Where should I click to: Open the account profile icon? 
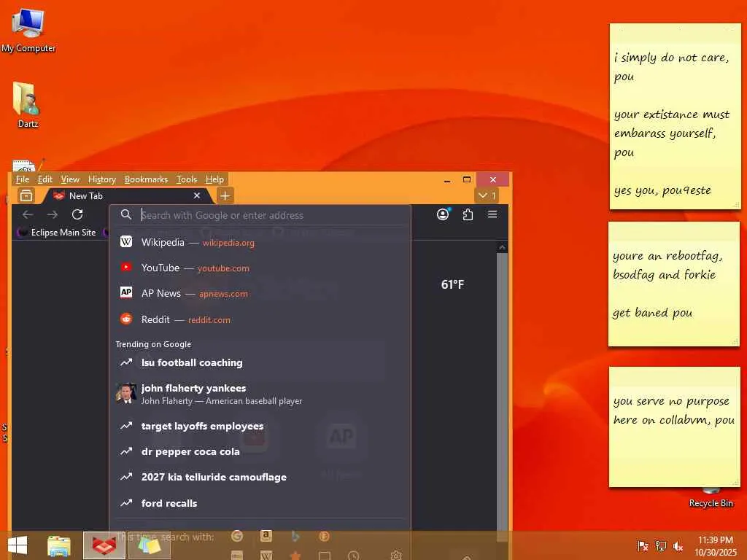click(443, 215)
